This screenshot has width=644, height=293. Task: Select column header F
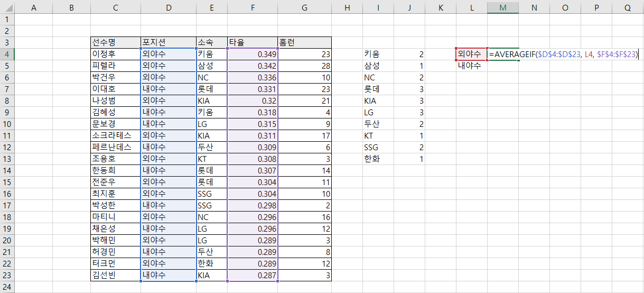[x=252, y=7]
